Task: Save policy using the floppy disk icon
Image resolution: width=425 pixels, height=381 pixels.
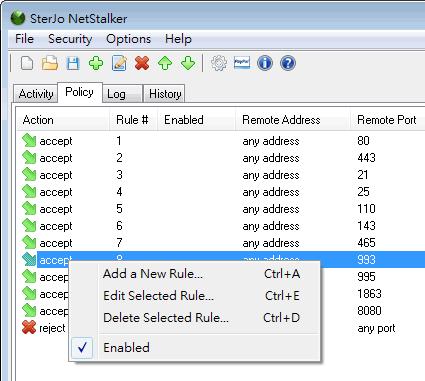Action: [73, 63]
